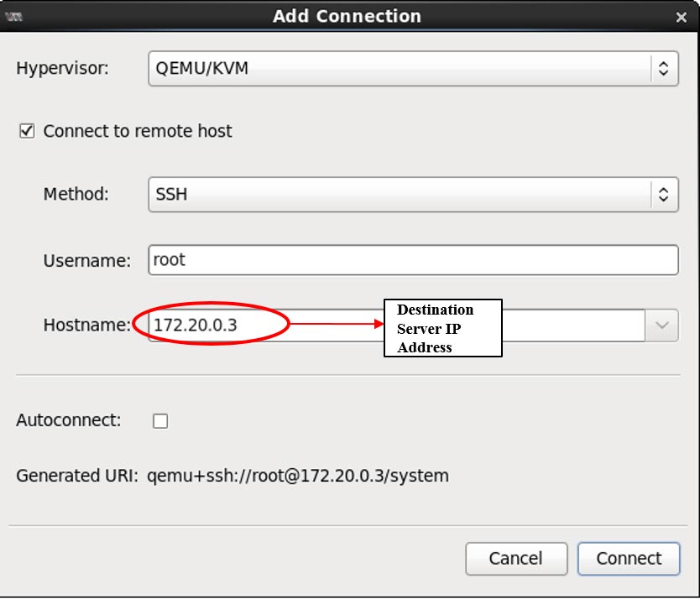Viewport: 700px width, 599px height.
Task: Select the Destination Server IP Address annotation box
Action: point(442,328)
